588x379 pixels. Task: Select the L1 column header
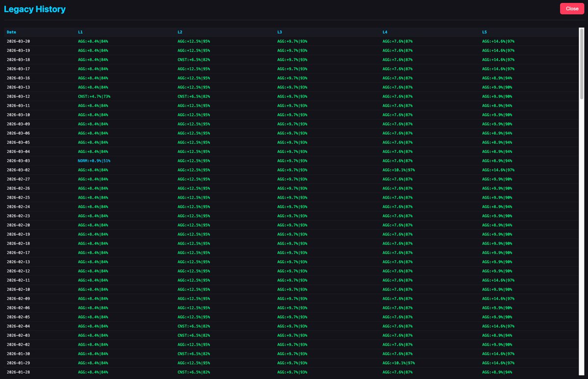click(x=80, y=32)
